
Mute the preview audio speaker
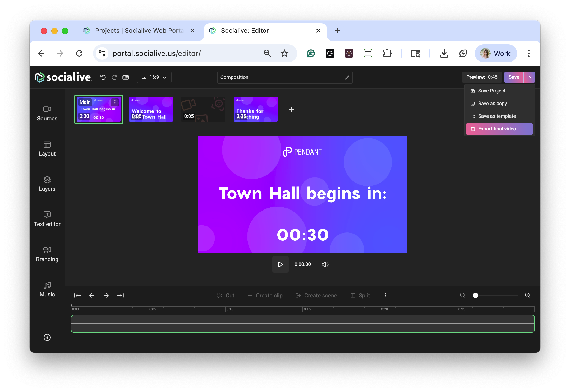click(x=325, y=264)
